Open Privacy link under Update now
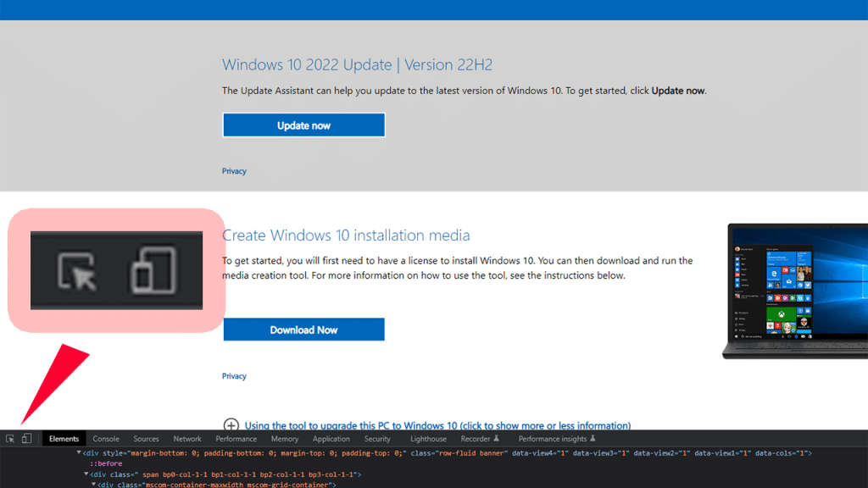This screenshot has width=868, height=488. (x=234, y=171)
